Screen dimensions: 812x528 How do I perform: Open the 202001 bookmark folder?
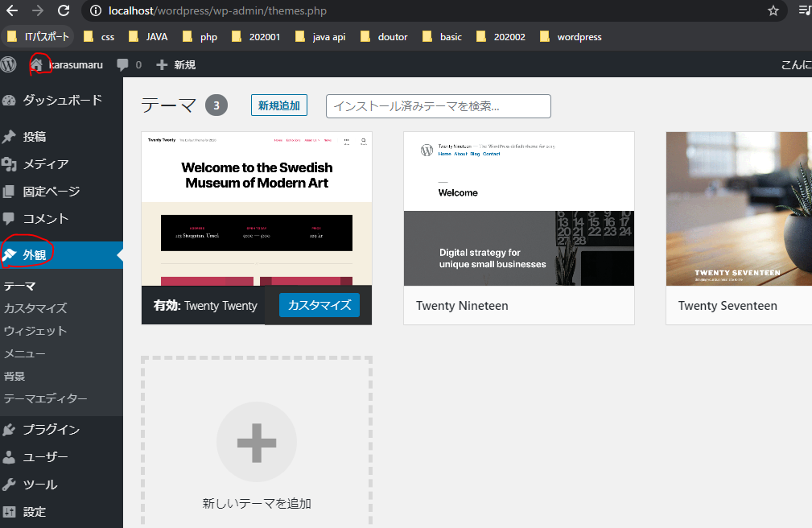(257, 37)
